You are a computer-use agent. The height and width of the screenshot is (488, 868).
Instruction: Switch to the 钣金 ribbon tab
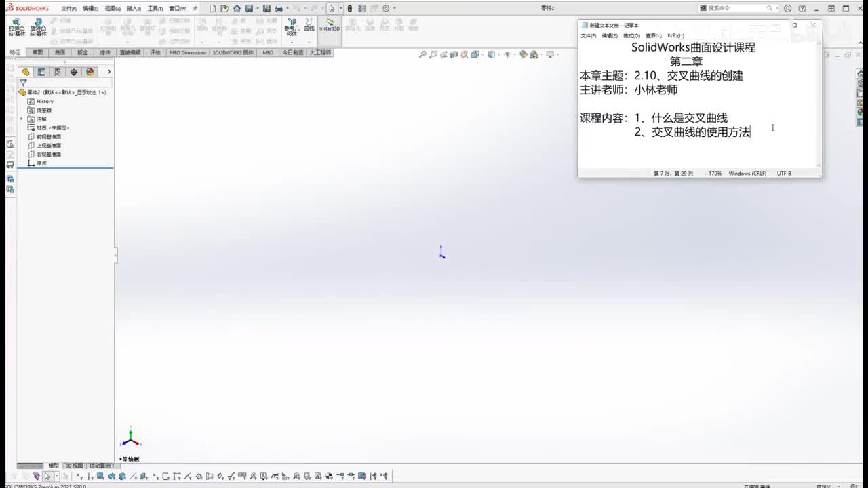pyautogui.click(x=82, y=52)
